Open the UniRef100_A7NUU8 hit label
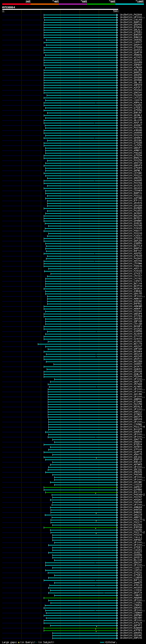The width and height of the screenshot is (146, 644). pyautogui.click(x=131, y=67)
